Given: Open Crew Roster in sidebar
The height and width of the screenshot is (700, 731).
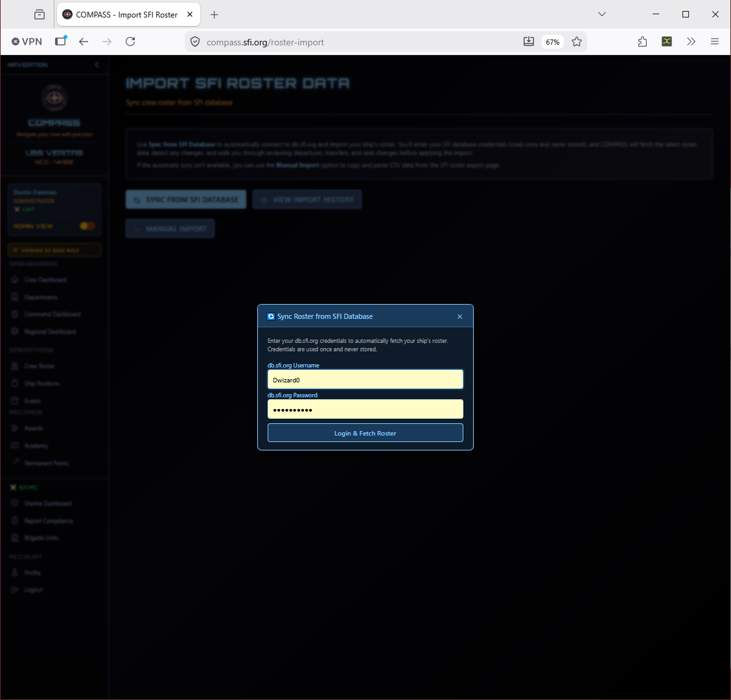Looking at the screenshot, I should [x=39, y=366].
